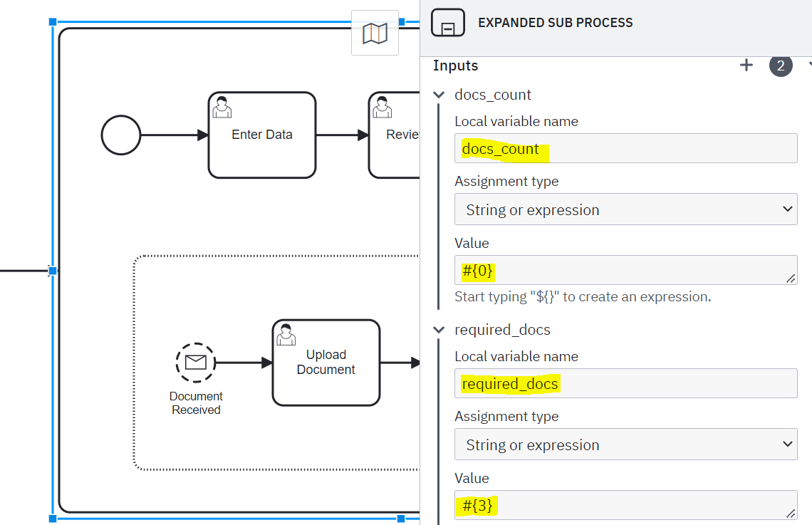Click the EXPANDED SUB PROCESS title
Viewport: 812px width, 525px height.
pyautogui.click(x=555, y=23)
